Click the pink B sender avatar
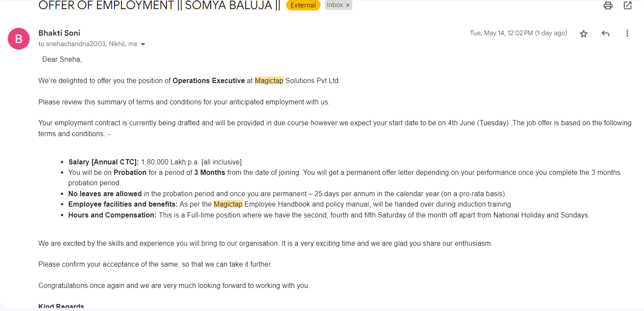The width and height of the screenshot is (644, 311). 19,39
